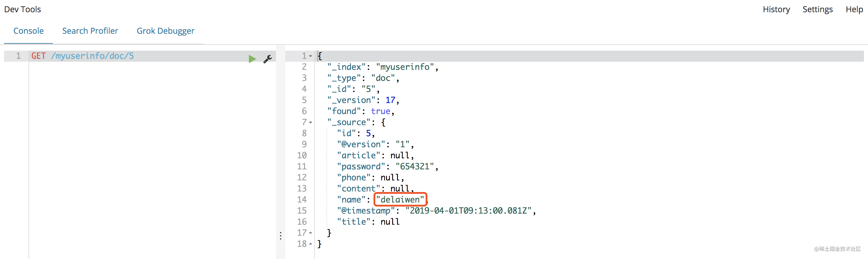868x259 pixels.
Task: Click the "found": true value
Action: tap(381, 111)
